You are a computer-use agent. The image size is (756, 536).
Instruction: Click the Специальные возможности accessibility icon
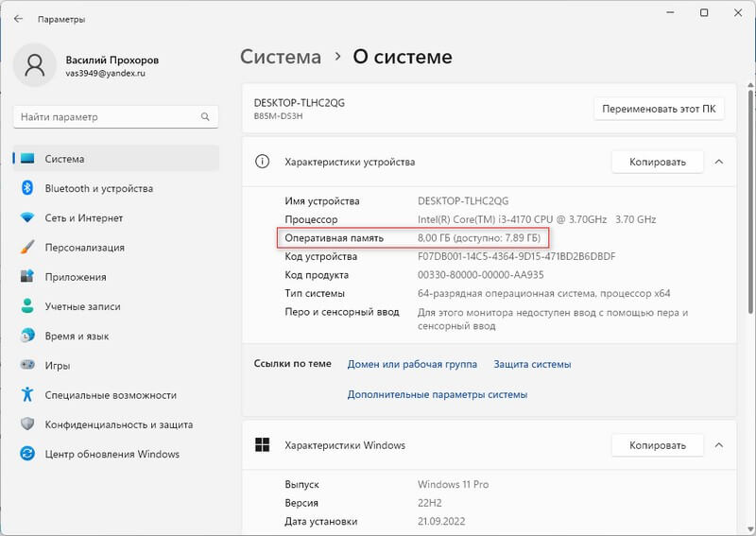click(27, 394)
